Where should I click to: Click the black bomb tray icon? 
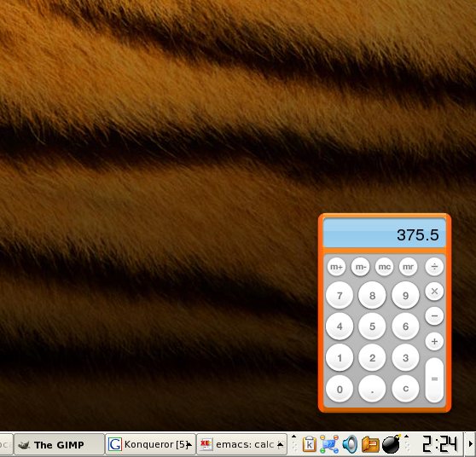[x=392, y=444]
